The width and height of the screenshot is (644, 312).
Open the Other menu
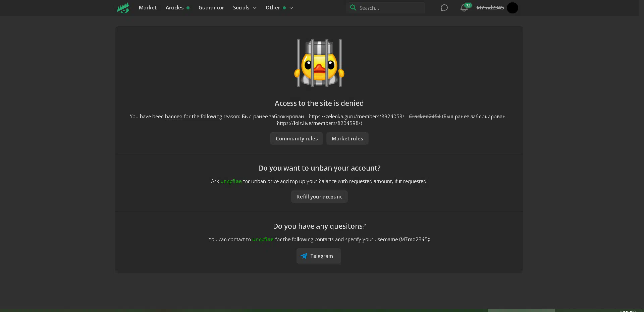pos(273,8)
